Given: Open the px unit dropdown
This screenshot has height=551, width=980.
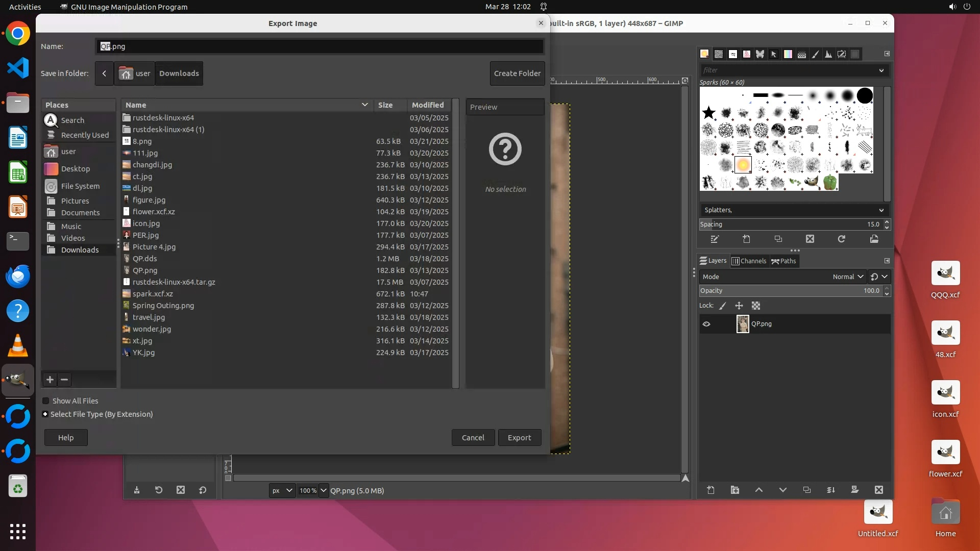Looking at the screenshot, I should click(x=282, y=490).
